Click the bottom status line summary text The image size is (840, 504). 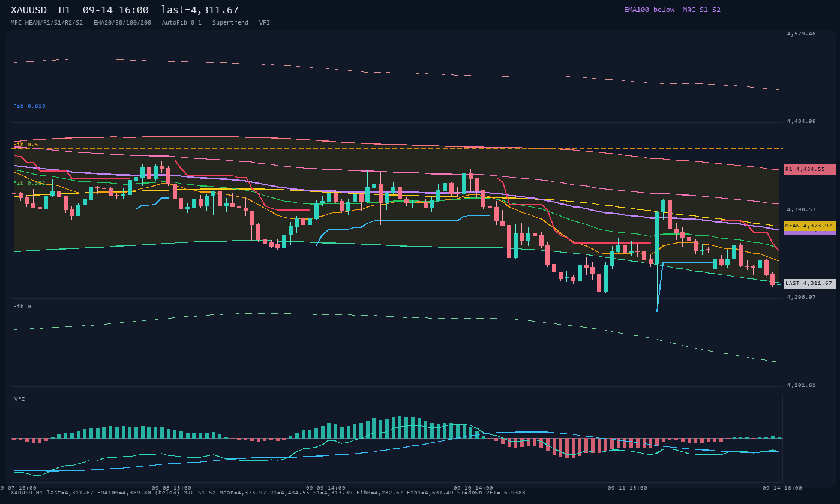[268, 493]
